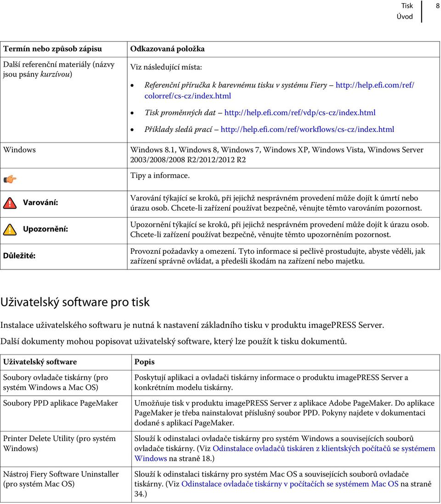Open the vdp/cs-cz/index.html link
Image resolution: width=441 pixels, height=504 pixels.
300,113
